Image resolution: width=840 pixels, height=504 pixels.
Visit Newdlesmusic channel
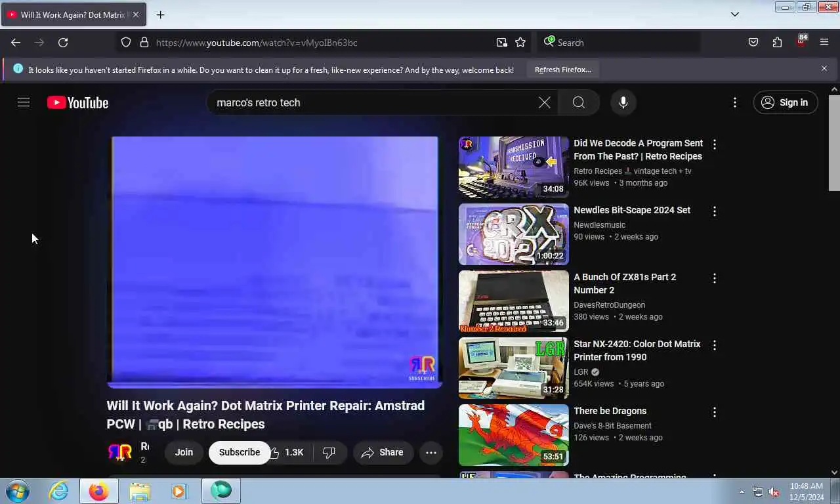(x=599, y=225)
